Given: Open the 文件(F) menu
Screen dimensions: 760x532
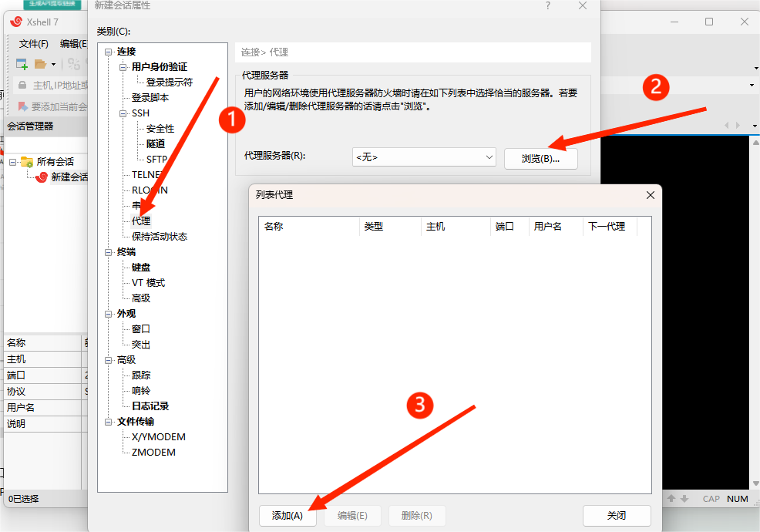Looking at the screenshot, I should pyautogui.click(x=32, y=44).
